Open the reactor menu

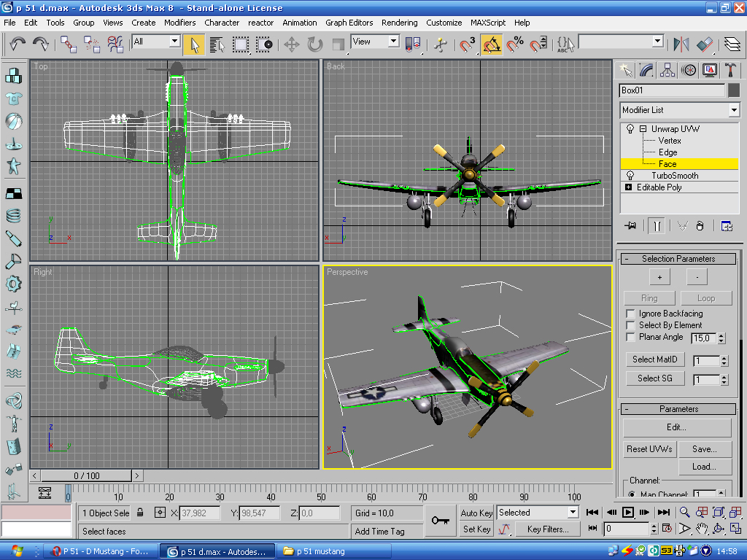260,23
